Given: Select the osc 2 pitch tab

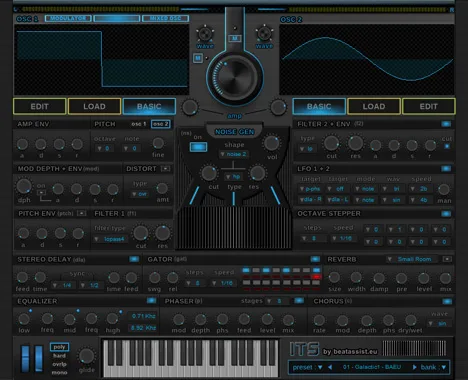Looking at the screenshot, I should pyautogui.click(x=161, y=124).
